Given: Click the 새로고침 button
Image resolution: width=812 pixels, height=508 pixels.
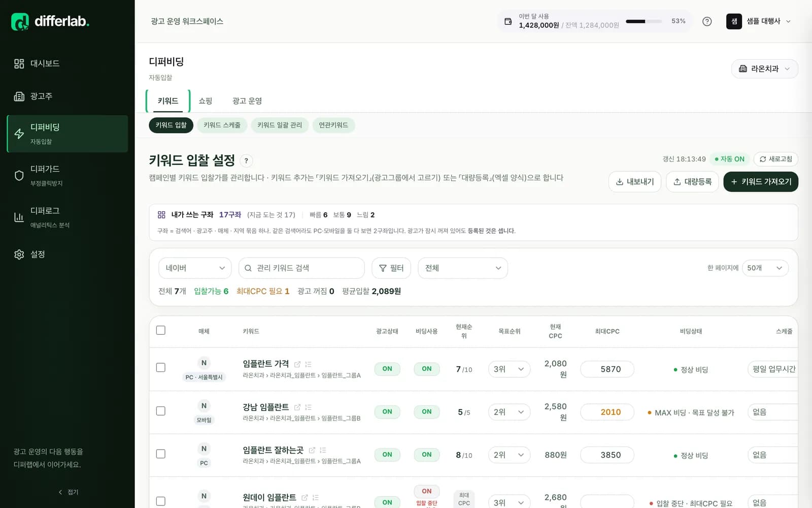Looking at the screenshot, I should [x=775, y=159].
